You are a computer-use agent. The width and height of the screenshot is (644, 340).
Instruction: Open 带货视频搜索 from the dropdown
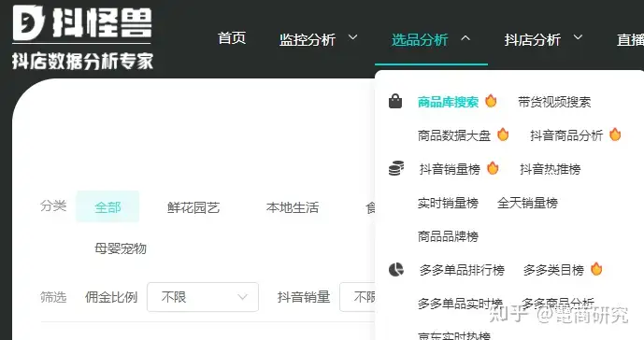(x=554, y=102)
